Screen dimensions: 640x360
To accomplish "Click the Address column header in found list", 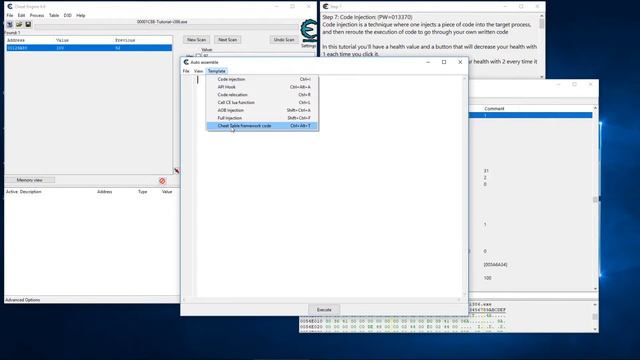I will click(16, 40).
